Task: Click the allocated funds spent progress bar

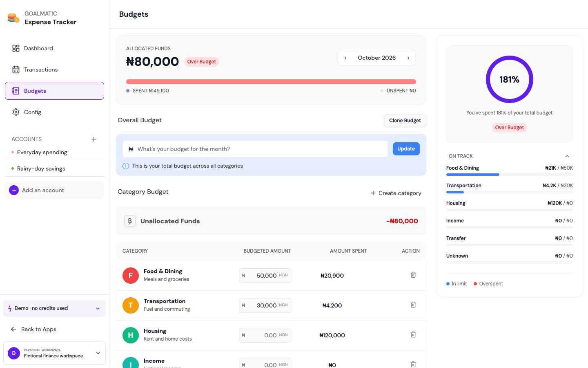Action: click(271, 82)
